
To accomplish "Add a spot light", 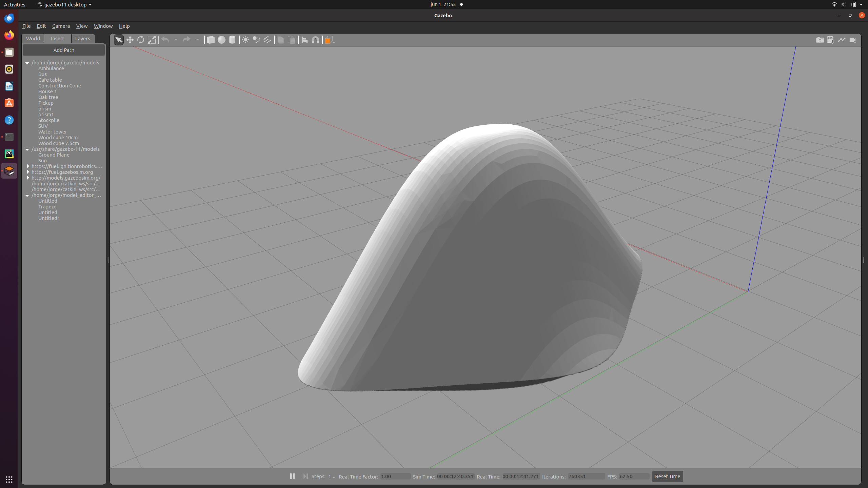I will (x=256, y=40).
